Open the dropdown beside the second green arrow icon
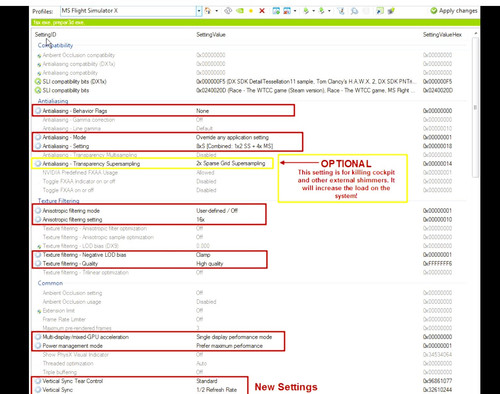Screen dimensions: 500x394 (x=329, y=11)
